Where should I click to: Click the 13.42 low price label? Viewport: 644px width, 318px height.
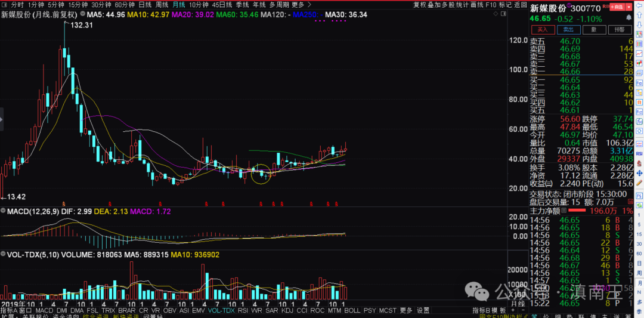17,197
